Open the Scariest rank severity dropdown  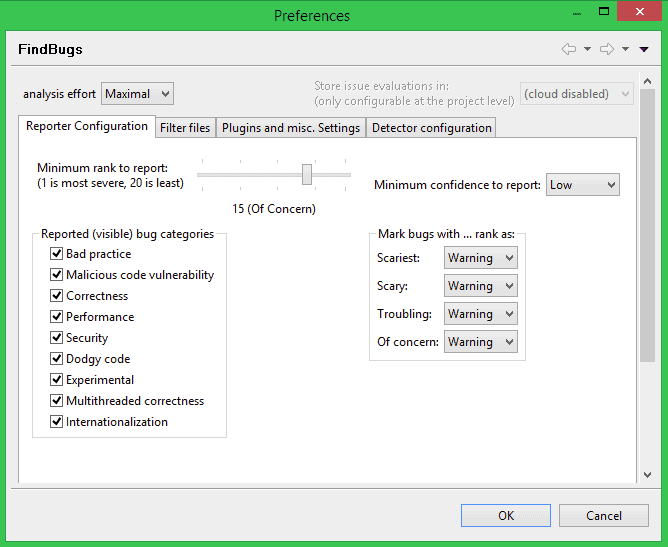click(x=481, y=258)
